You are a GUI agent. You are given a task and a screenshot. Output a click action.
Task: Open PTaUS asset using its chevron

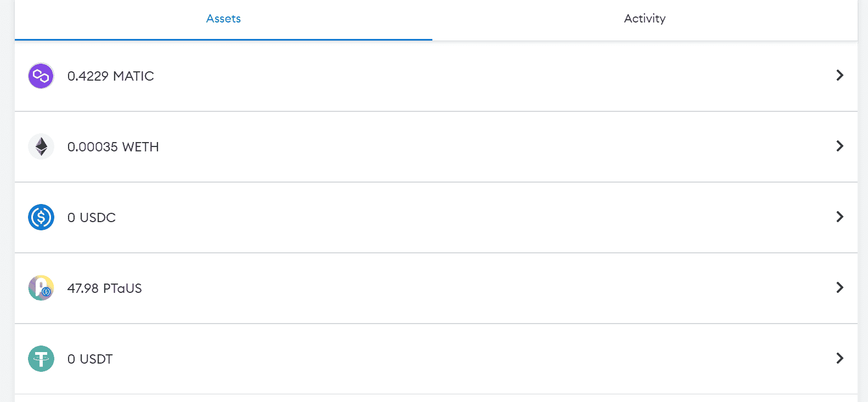(839, 287)
